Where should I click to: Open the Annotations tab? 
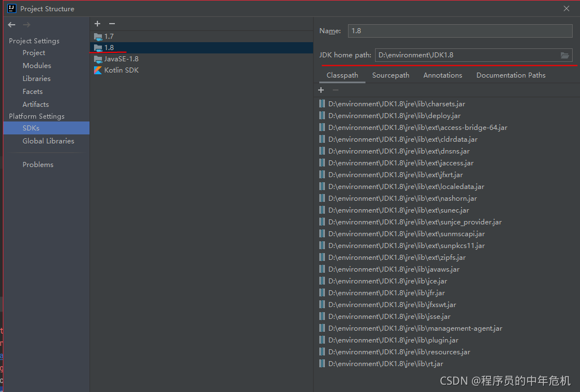tap(443, 75)
